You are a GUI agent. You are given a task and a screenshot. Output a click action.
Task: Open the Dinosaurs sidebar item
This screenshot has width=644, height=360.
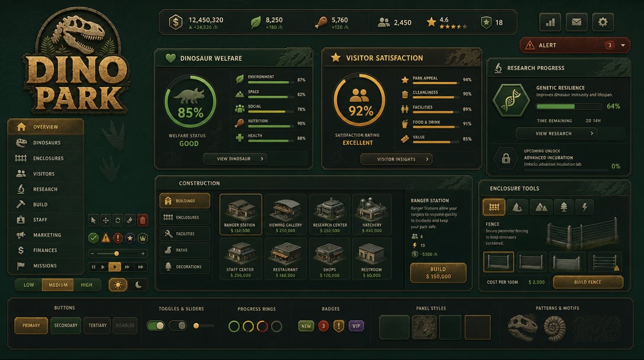46,143
